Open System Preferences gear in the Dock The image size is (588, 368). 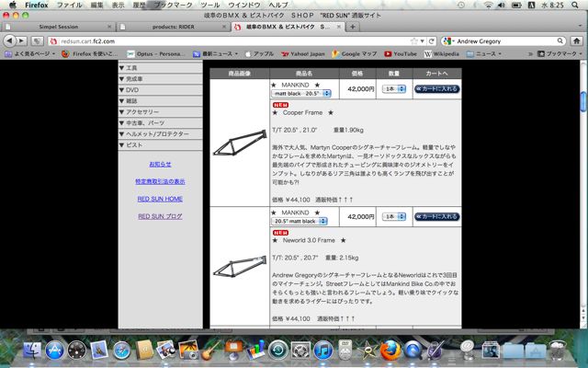point(300,351)
